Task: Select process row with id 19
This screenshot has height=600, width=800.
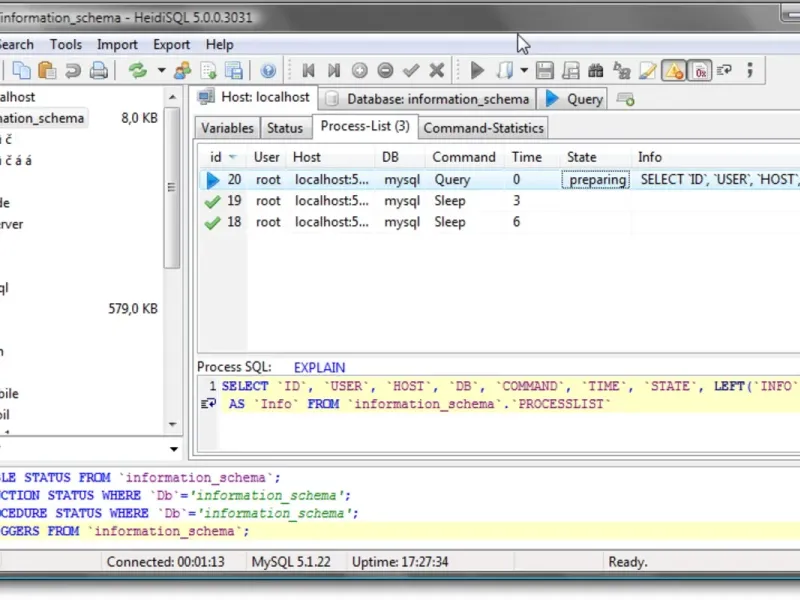Action: (499, 201)
